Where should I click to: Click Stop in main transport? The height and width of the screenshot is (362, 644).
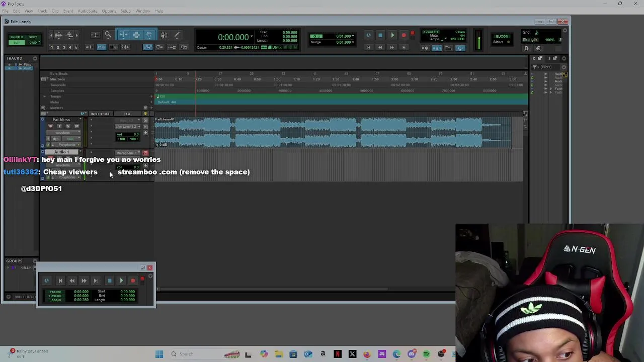click(x=380, y=35)
